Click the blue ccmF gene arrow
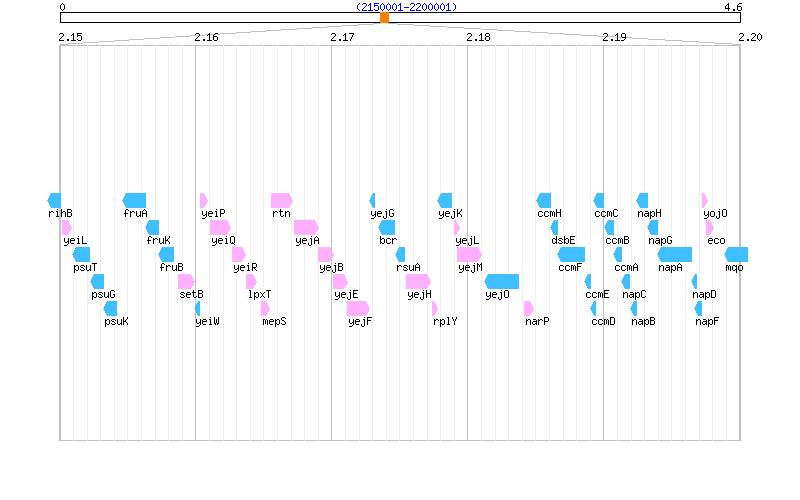This screenshot has width=800, height=500. coord(571,254)
